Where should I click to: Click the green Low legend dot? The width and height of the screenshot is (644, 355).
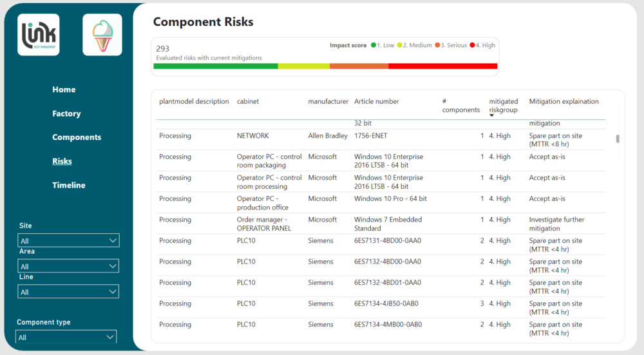374,45
